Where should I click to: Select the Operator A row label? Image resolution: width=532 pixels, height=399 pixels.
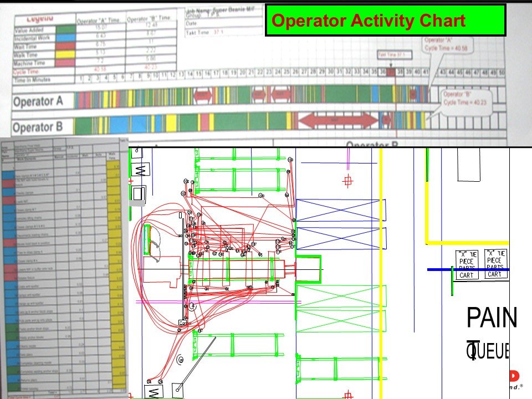click(x=38, y=101)
